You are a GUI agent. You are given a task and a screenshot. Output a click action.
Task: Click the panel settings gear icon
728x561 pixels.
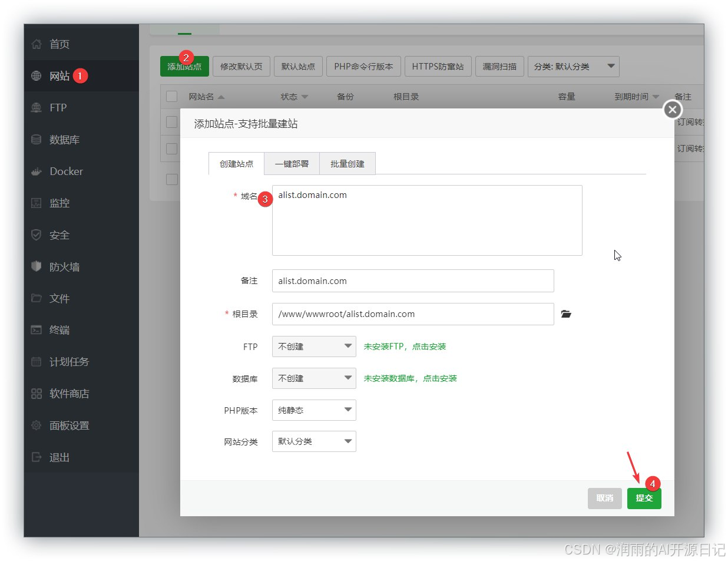[x=37, y=425]
